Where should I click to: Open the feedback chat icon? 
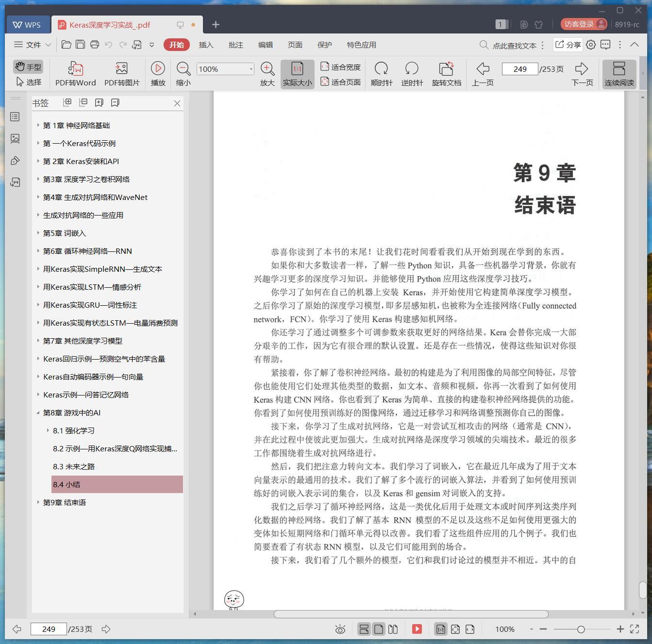605,45
